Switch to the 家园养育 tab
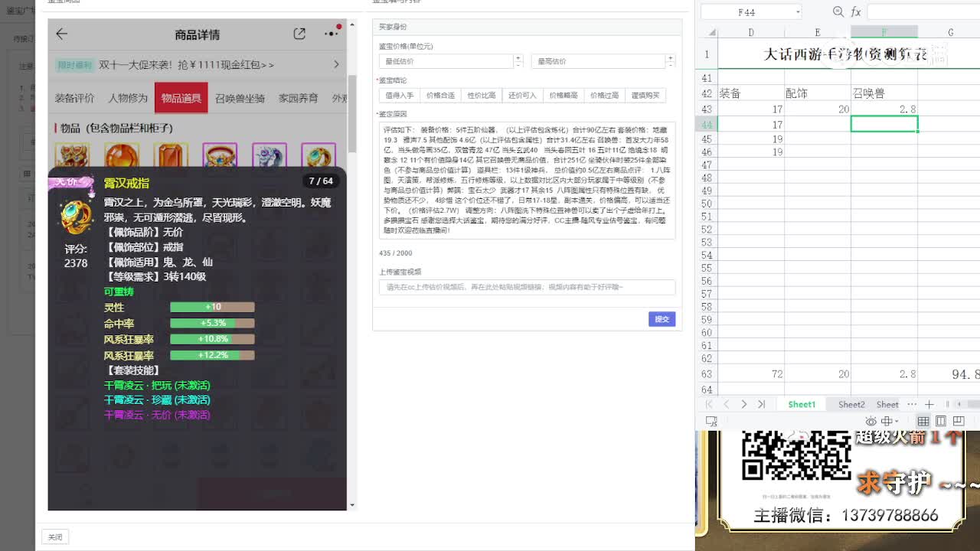980x551 pixels. pyautogui.click(x=298, y=98)
